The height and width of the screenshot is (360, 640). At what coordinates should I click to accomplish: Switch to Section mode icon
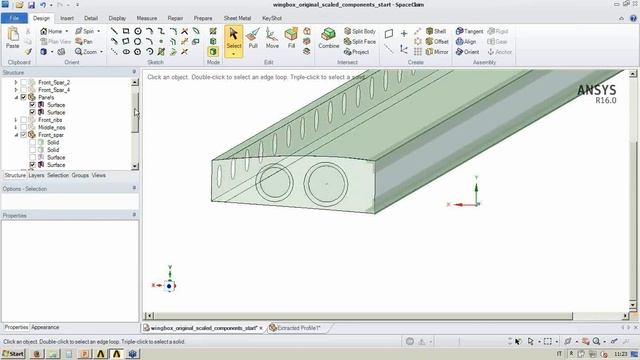click(x=213, y=41)
